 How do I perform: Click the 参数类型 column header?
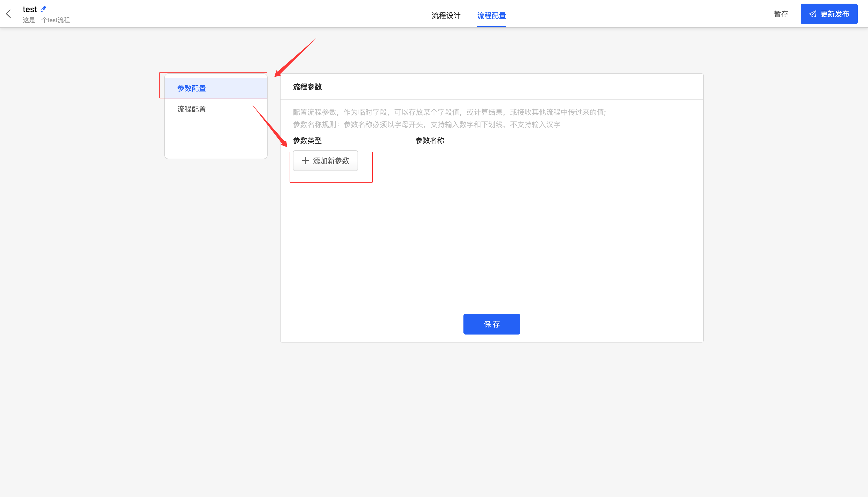tap(307, 141)
